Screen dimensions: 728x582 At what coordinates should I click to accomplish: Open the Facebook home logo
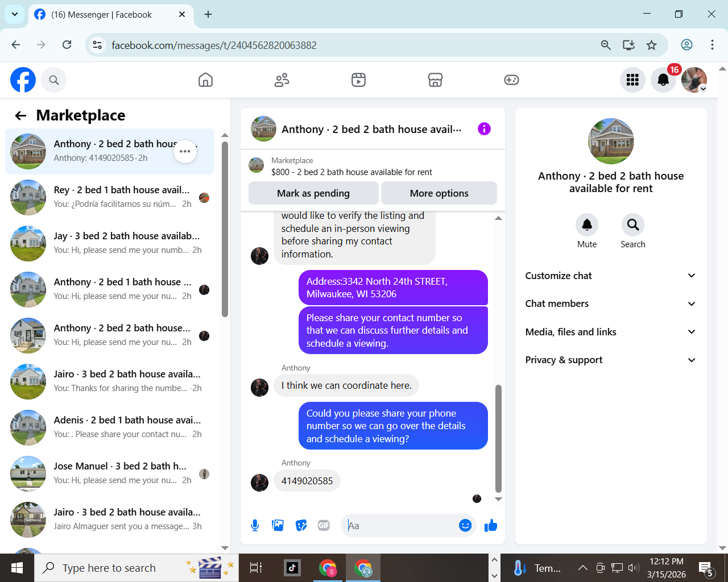coord(23,80)
